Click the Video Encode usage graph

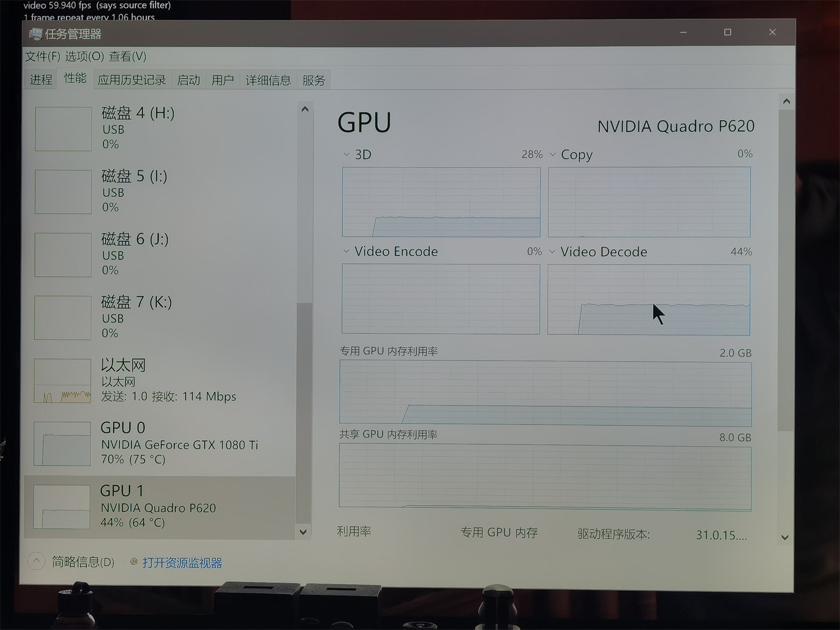pyautogui.click(x=441, y=299)
